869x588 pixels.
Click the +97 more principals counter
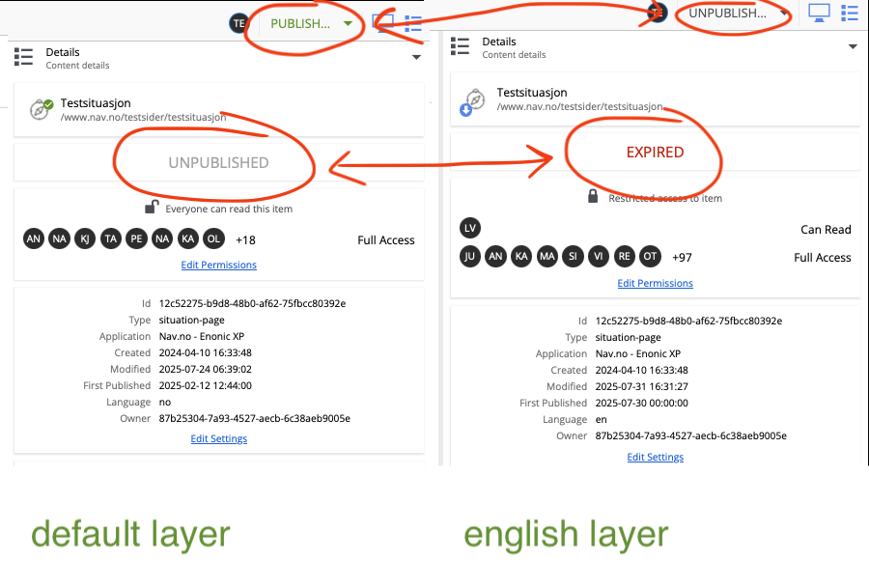coord(682,257)
